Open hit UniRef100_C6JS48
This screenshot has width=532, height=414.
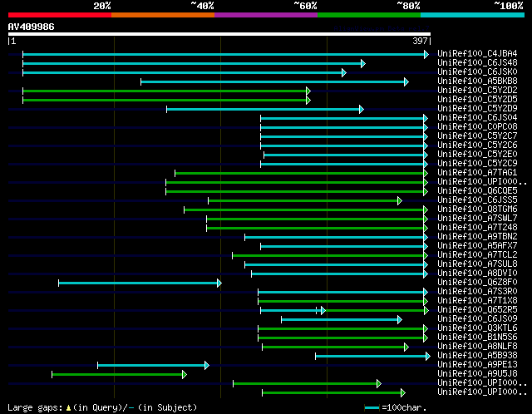[477, 63]
